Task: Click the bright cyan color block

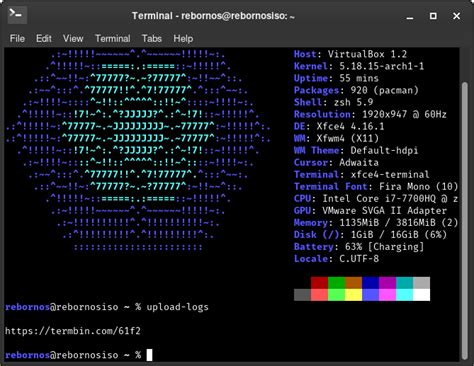Action: tap(404, 295)
